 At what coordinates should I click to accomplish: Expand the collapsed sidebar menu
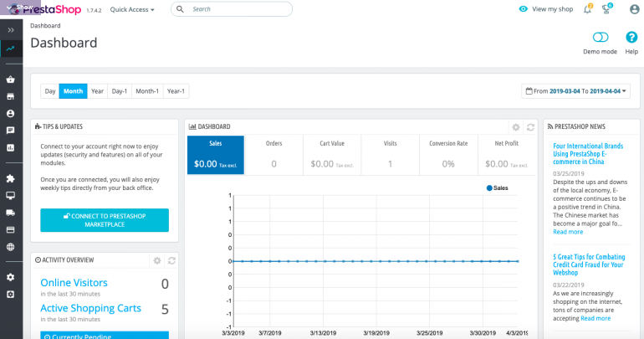point(10,29)
